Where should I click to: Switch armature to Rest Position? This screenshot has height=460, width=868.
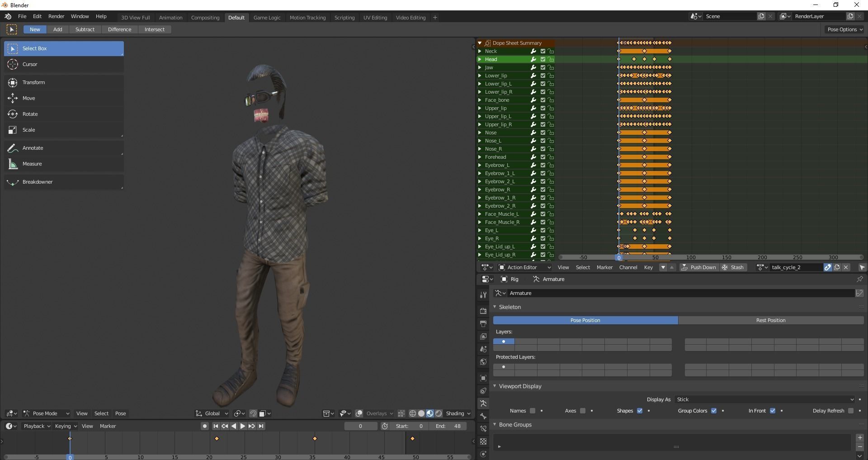[x=771, y=320]
